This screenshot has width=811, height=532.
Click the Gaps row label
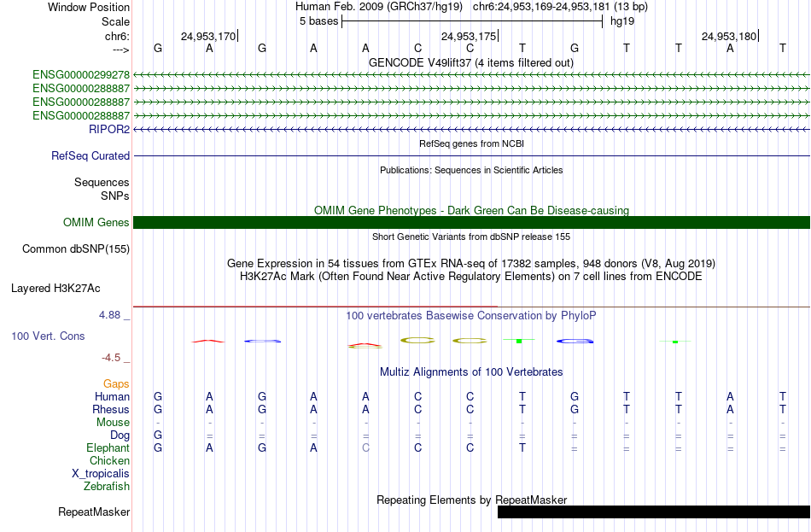[x=116, y=384]
